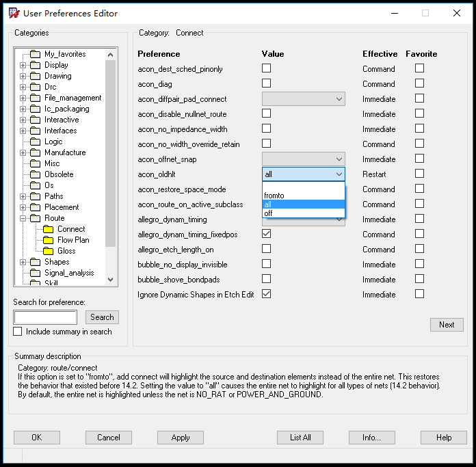Click the Cancel button
476x467 pixels.
point(109,438)
